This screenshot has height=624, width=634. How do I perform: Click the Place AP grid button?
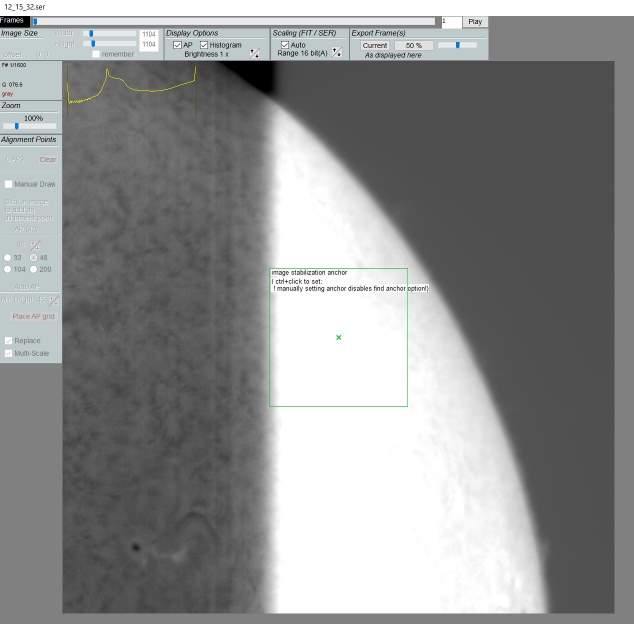(x=33, y=316)
